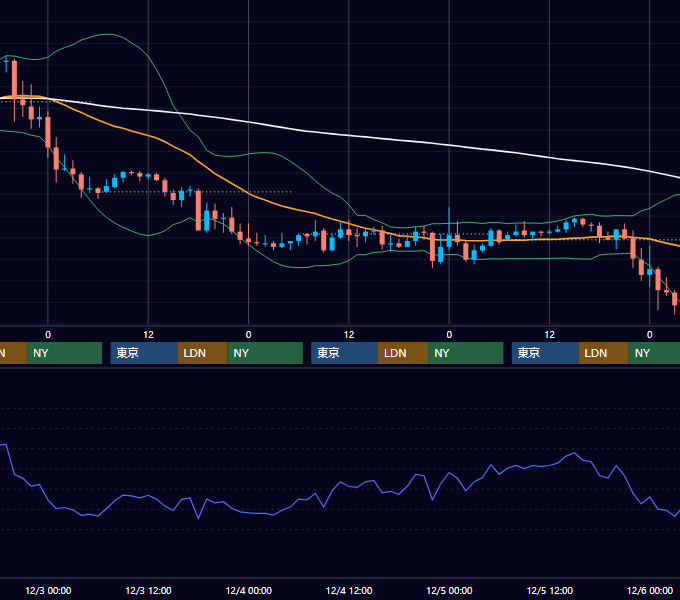
Task: Click the 12/5 12:00 date label
Action: coord(549,590)
